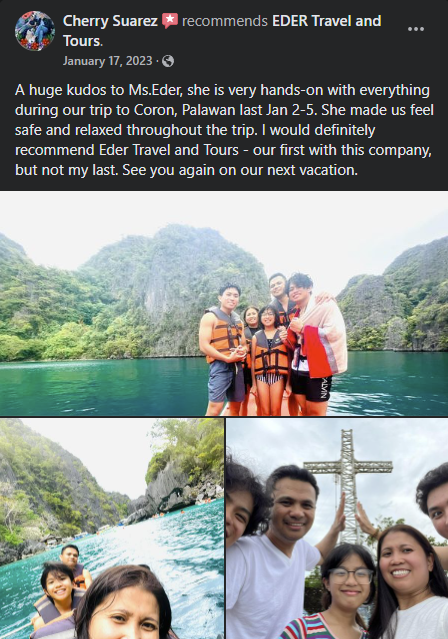Open the boat selfie photo at bottom left
The width and height of the screenshot is (448, 639).
112,529
